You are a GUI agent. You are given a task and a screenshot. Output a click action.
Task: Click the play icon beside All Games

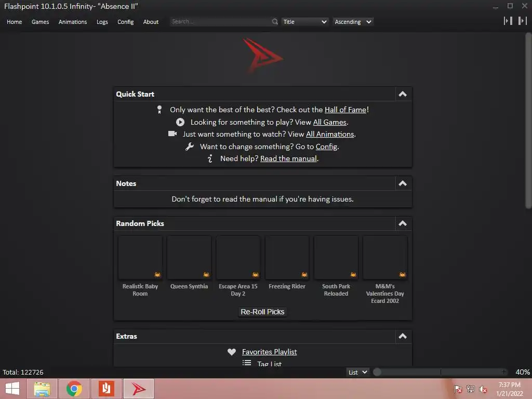click(180, 122)
